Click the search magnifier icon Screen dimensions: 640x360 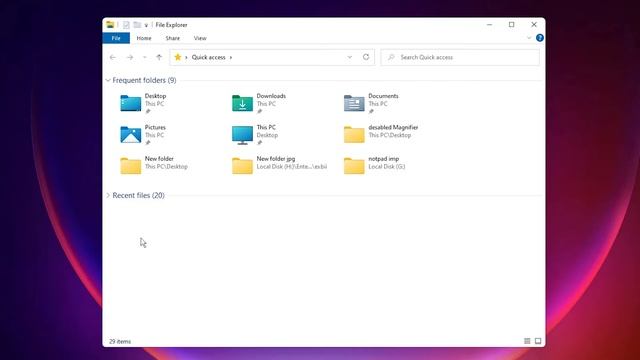coord(391,57)
